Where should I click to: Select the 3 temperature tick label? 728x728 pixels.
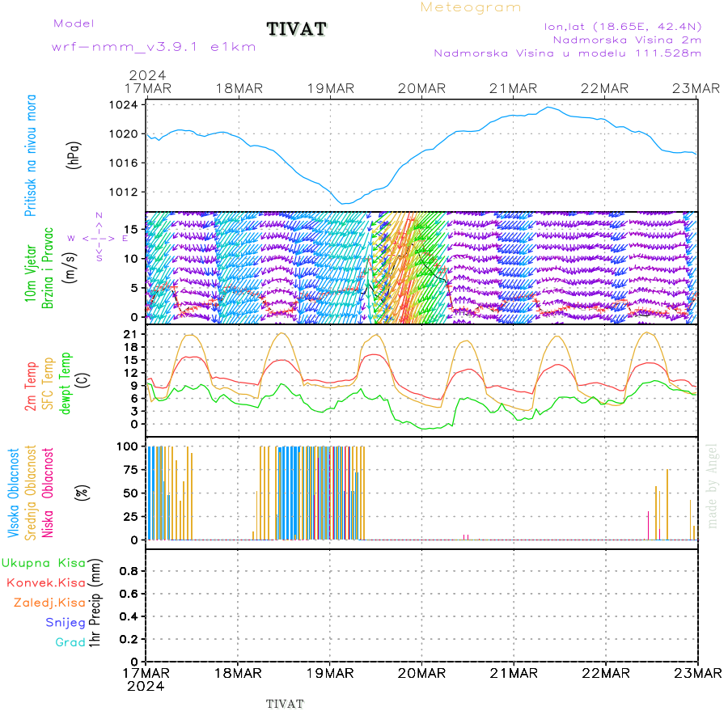click(134, 412)
